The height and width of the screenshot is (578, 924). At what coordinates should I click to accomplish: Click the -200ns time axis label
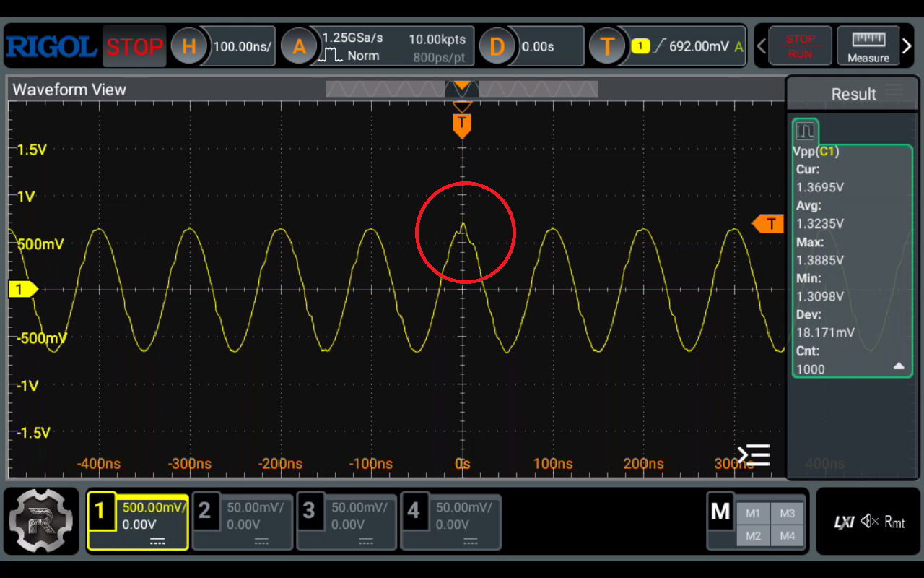click(x=280, y=464)
